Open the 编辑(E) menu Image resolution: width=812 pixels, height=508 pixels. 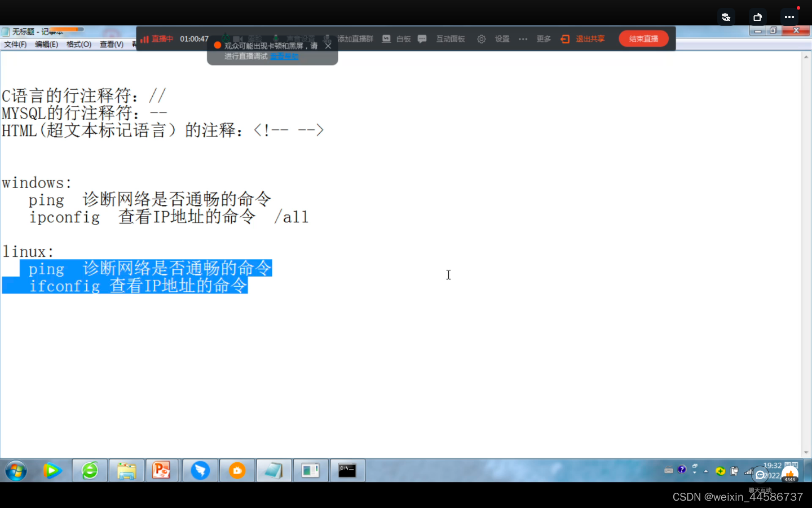point(46,45)
